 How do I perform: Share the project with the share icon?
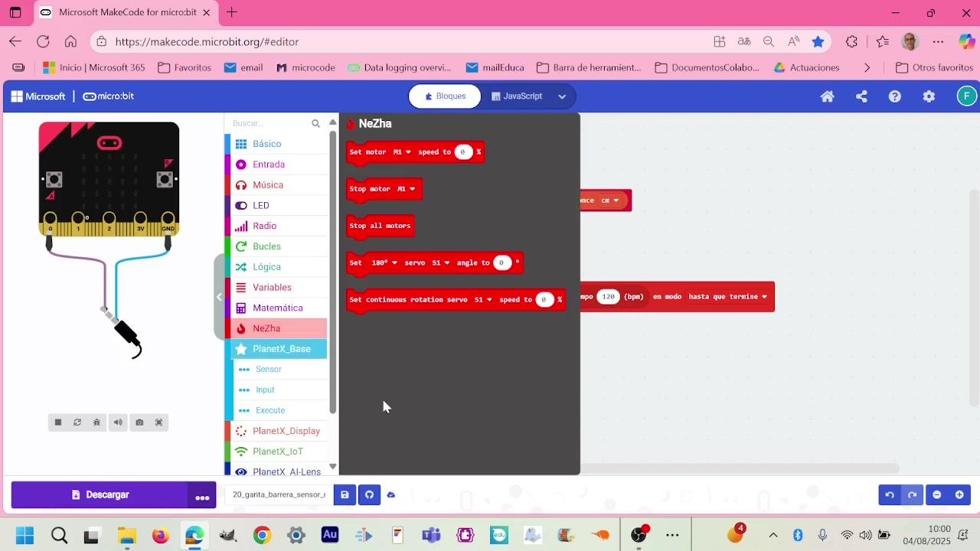click(861, 96)
